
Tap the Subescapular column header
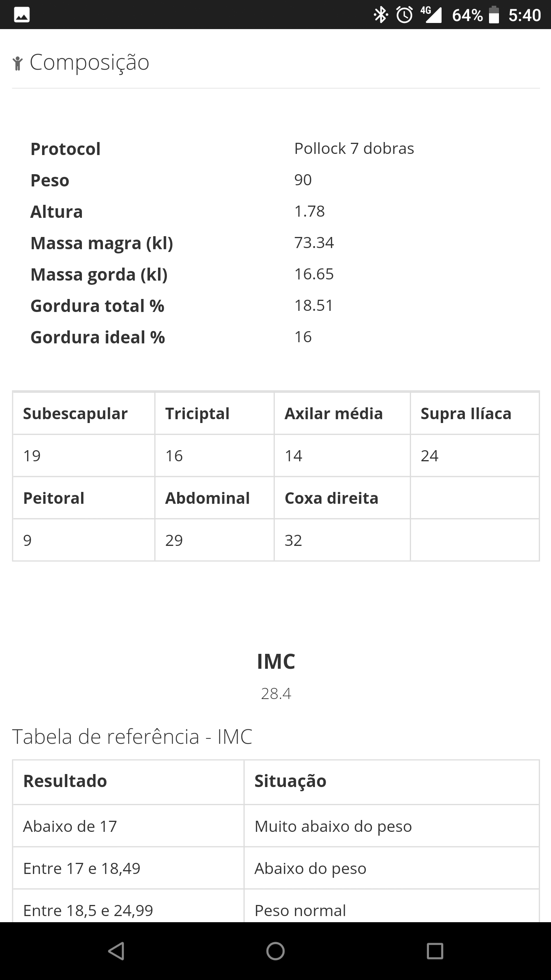[75, 414]
